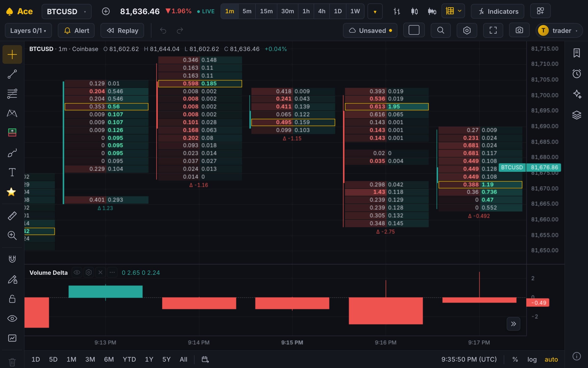Save the Unsaved layout
Image resolution: width=588 pixels, height=368 pixels.
(x=370, y=30)
